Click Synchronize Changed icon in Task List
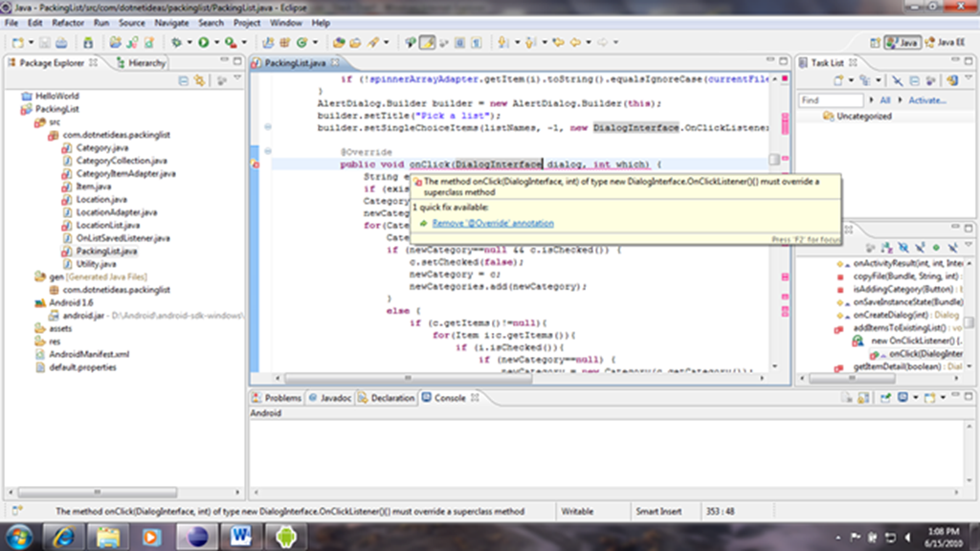 952,80
